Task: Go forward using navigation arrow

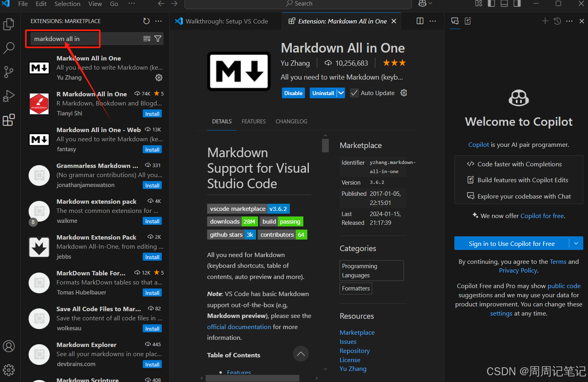Action: [174, 4]
